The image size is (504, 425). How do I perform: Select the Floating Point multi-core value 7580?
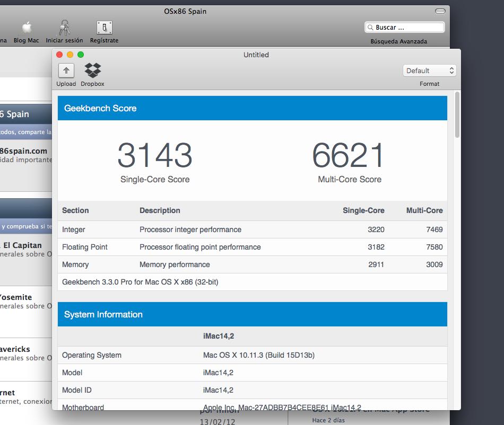[x=435, y=247]
